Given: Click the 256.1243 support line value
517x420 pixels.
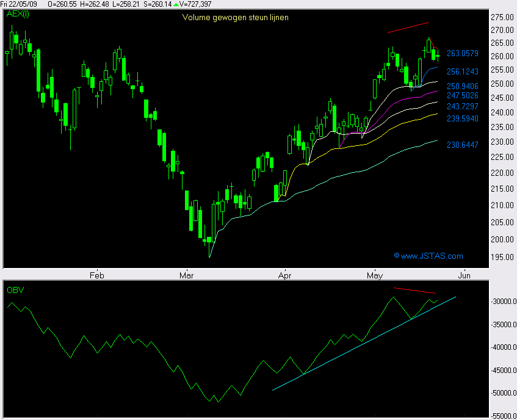Looking at the screenshot, I should click(462, 71).
